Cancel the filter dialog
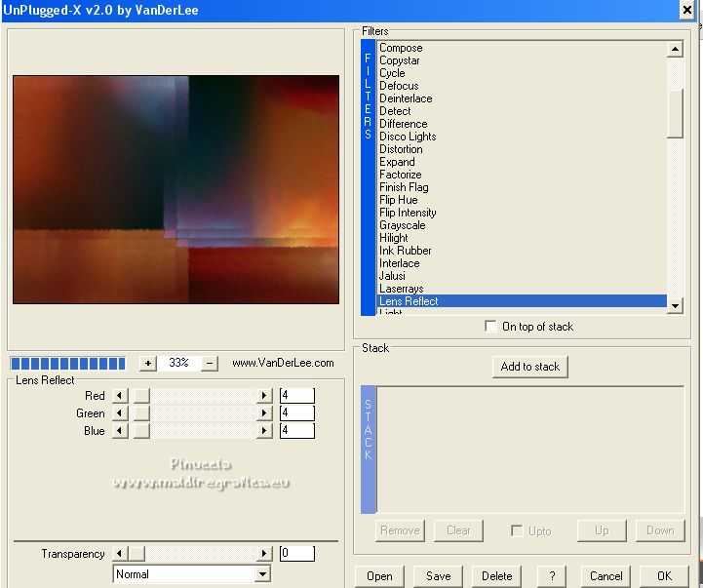 (605, 576)
